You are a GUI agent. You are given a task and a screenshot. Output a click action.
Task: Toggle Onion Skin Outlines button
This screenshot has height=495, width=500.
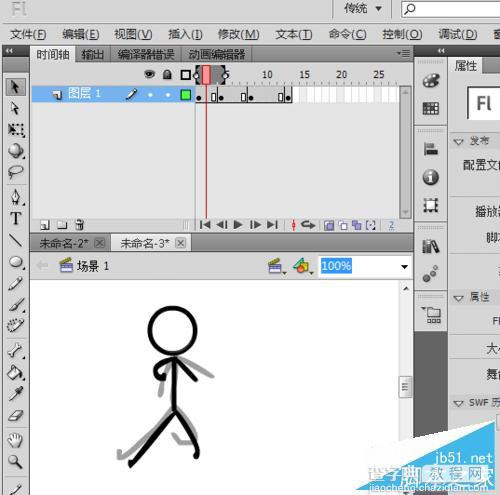pos(343,225)
